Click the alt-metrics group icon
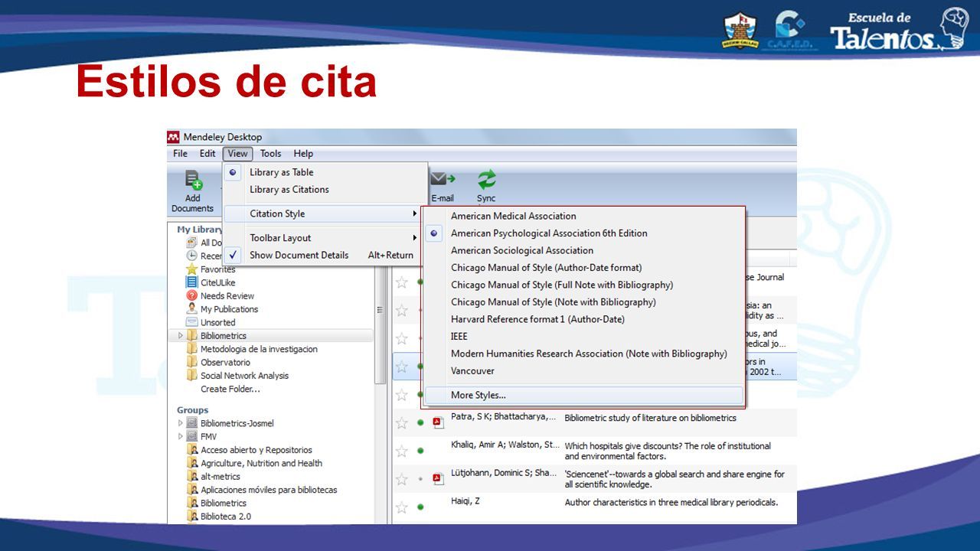Image resolution: width=980 pixels, height=551 pixels. pyautogui.click(x=192, y=476)
